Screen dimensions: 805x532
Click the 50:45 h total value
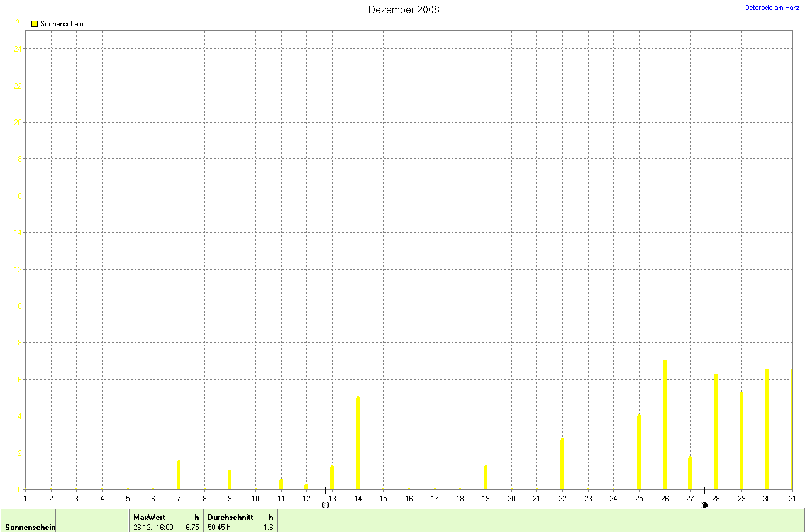tap(219, 528)
